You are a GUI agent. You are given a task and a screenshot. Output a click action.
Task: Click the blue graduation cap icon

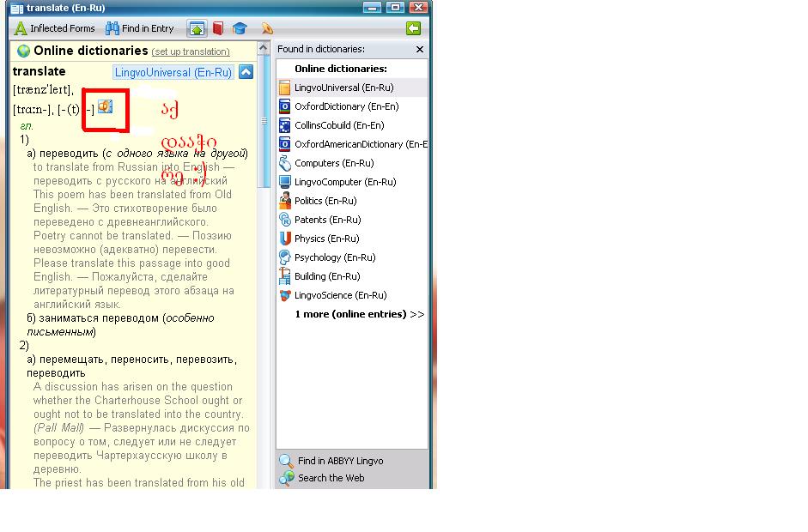point(240,28)
